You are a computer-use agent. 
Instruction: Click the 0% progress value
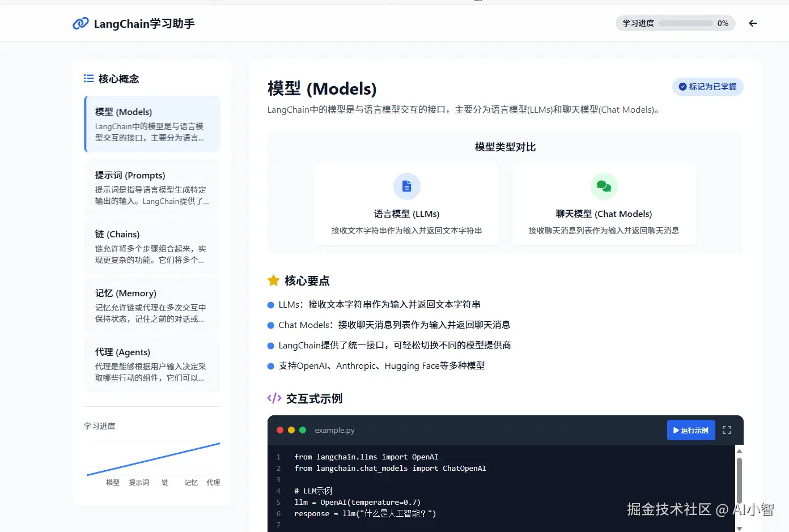tap(723, 23)
